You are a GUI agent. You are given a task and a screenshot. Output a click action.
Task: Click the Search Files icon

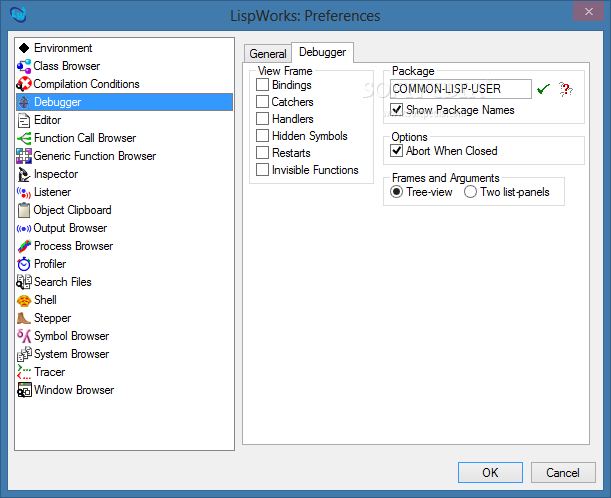pos(24,282)
